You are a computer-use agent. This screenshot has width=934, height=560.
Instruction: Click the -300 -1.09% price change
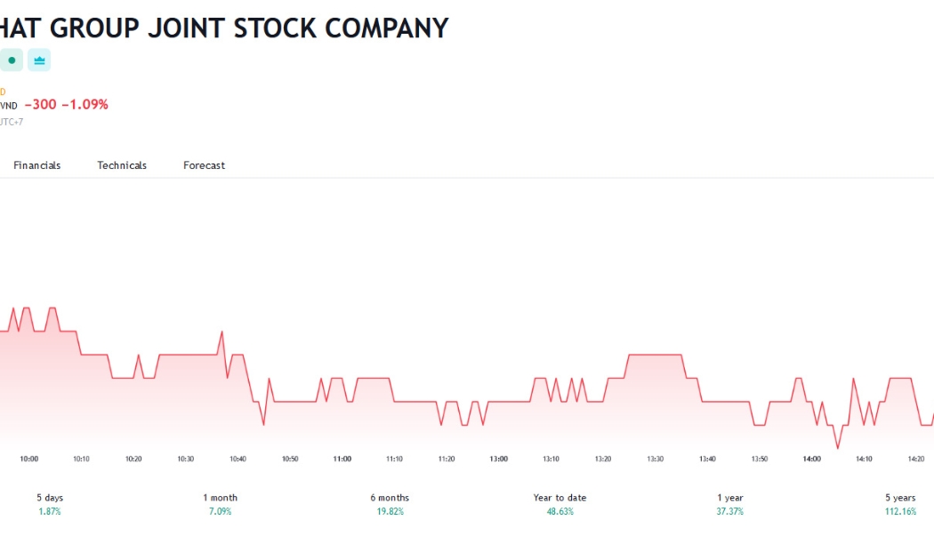click(x=66, y=105)
